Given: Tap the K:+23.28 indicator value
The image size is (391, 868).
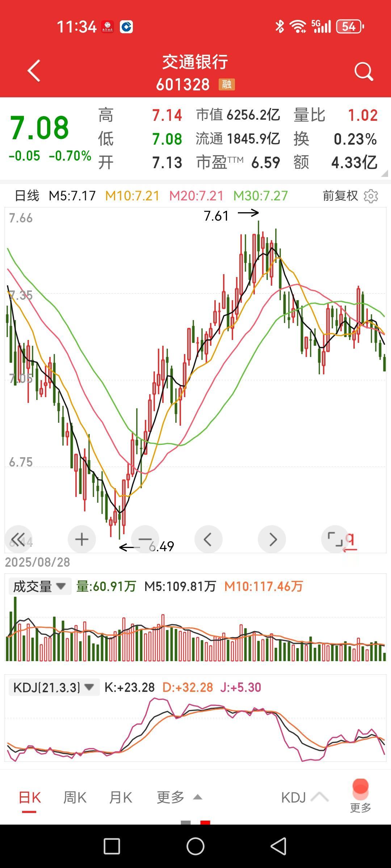Looking at the screenshot, I should 130,687.
